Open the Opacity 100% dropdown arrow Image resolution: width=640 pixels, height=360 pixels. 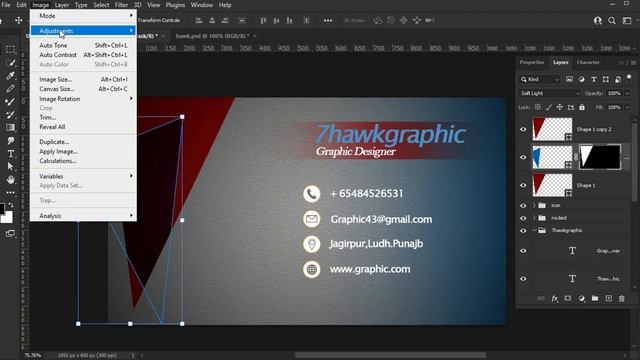point(627,93)
